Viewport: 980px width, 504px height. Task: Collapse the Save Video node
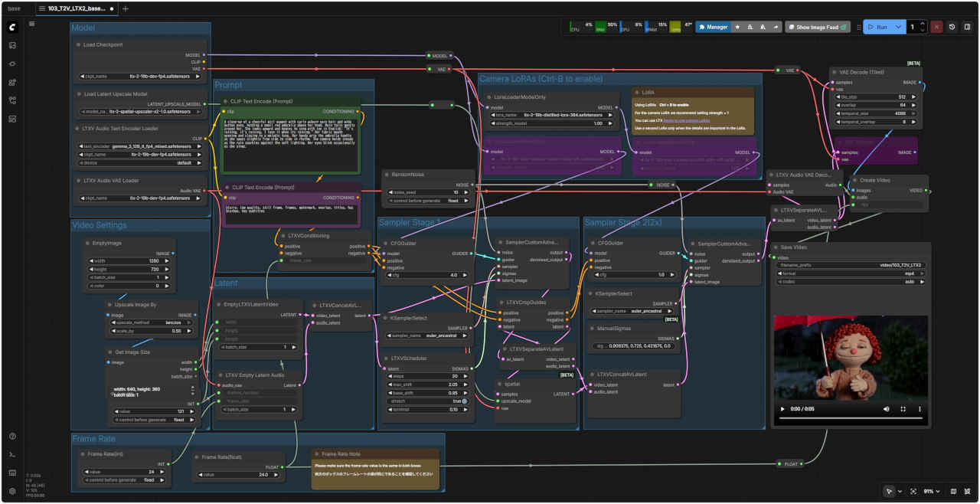[774, 247]
